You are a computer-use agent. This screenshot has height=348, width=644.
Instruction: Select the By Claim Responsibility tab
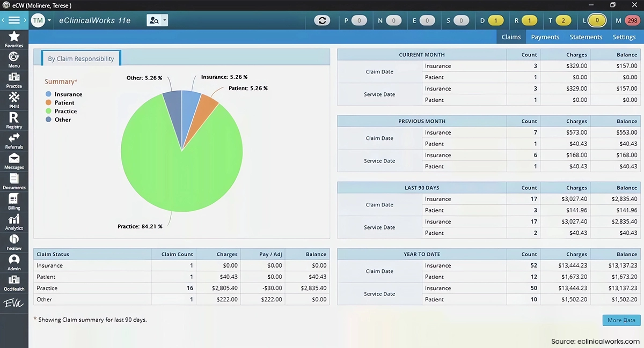pyautogui.click(x=81, y=58)
